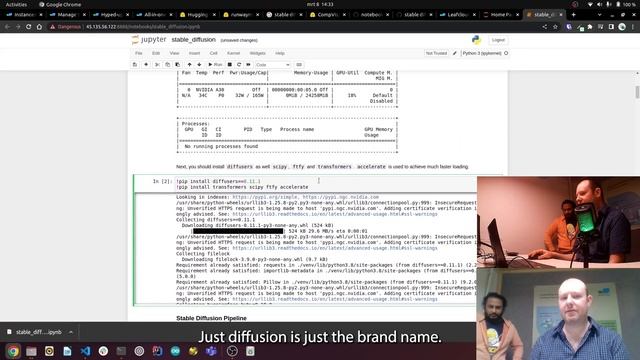Open Google Chrome from the dock
Screen dimensions: 640x360
[x=13, y=351]
